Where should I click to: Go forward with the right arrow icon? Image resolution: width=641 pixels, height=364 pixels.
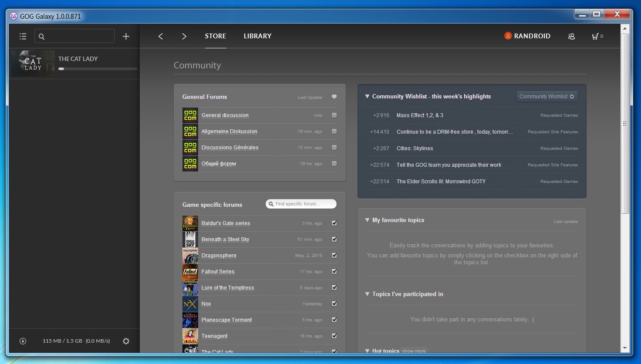click(x=184, y=37)
